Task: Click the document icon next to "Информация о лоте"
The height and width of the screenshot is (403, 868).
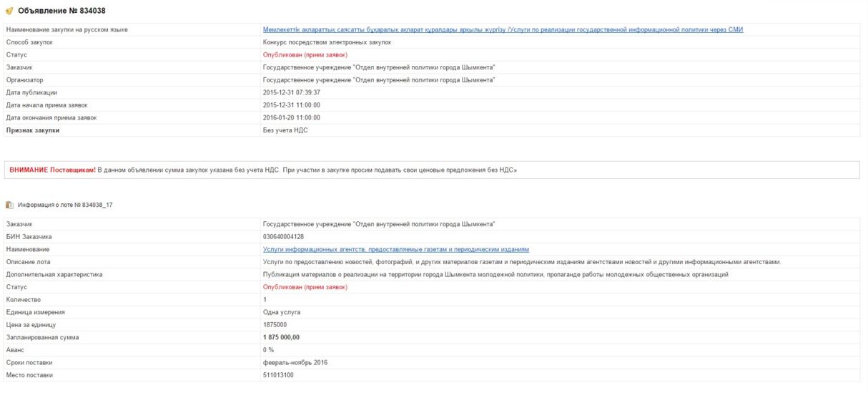Action: (x=9, y=205)
